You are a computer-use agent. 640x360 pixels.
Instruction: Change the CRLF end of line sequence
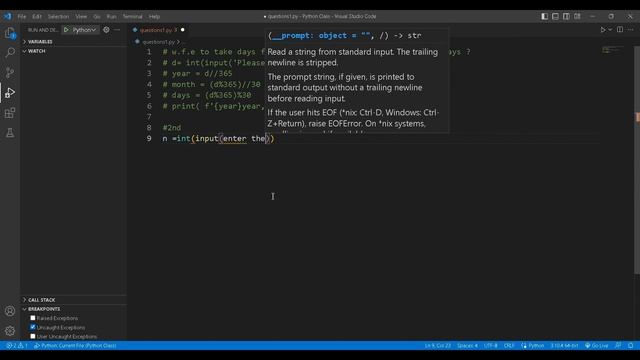coord(509,345)
